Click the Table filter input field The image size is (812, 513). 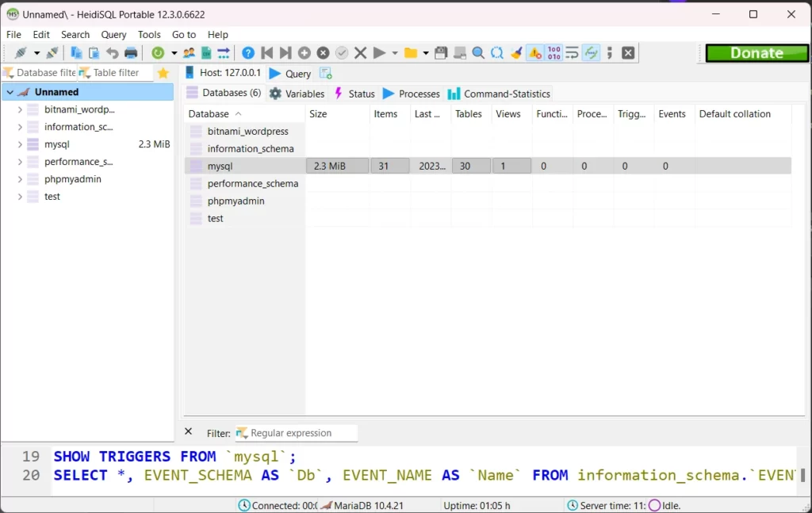(116, 73)
